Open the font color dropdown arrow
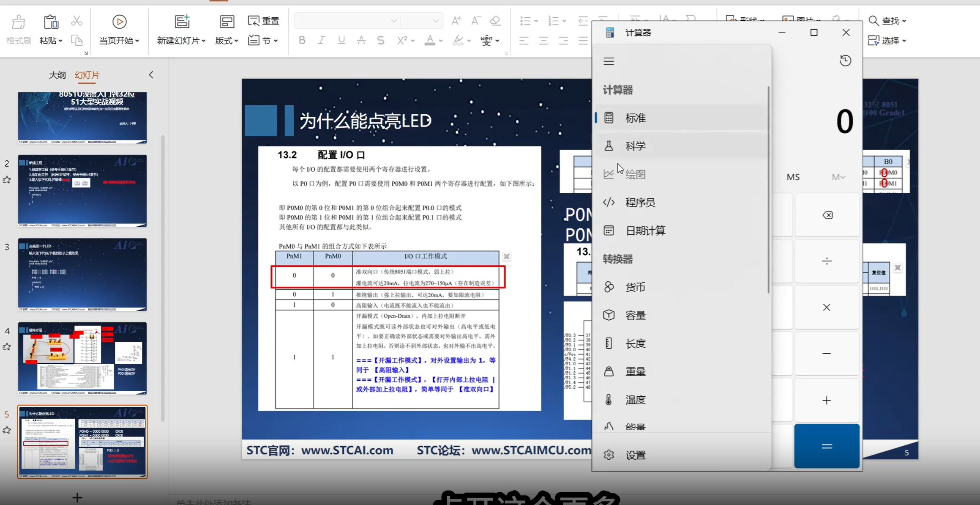The width and height of the screenshot is (980, 505). [x=440, y=40]
